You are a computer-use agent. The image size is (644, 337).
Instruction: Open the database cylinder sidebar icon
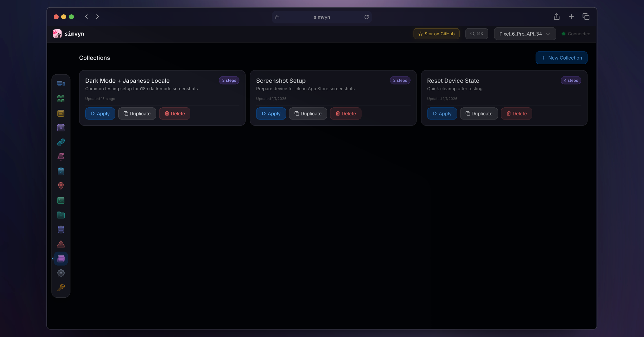[x=61, y=230]
